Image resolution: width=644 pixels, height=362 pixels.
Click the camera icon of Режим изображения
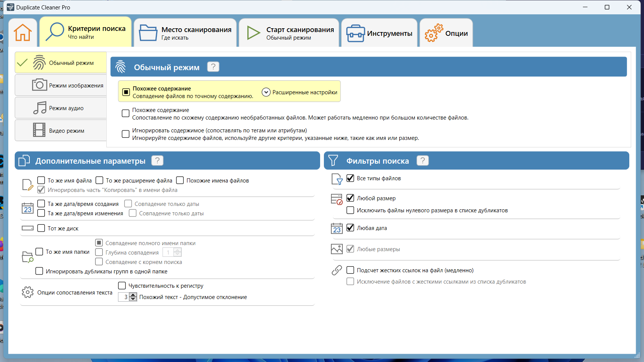(x=39, y=85)
